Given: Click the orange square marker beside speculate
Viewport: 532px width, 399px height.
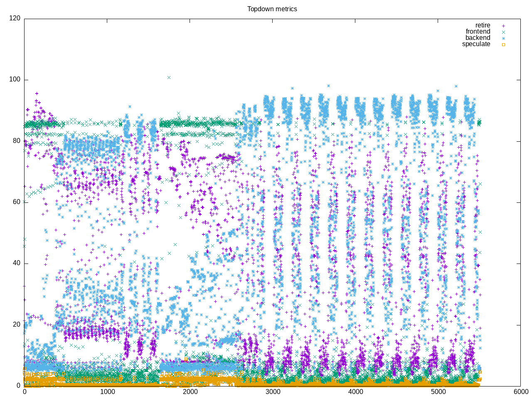Looking at the screenshot, I should tap(503, 44).
